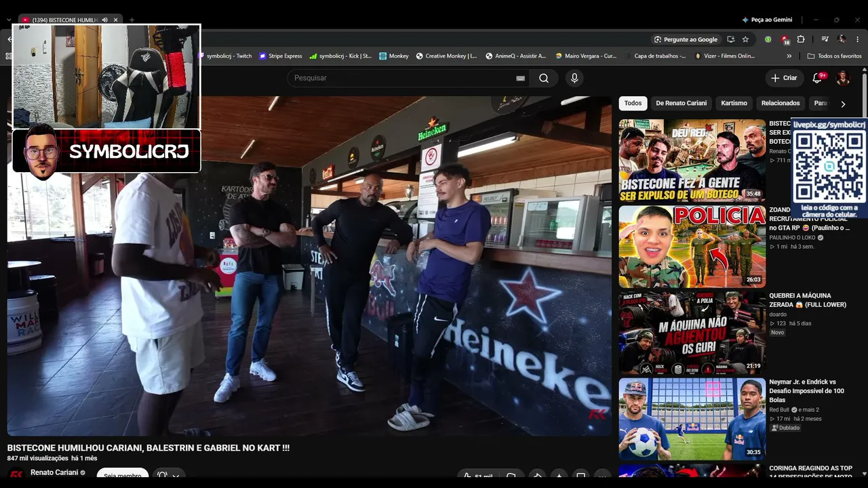Open YouTube notifications bell
This screenshot has height=488, width=868.
tap(817, 78)
